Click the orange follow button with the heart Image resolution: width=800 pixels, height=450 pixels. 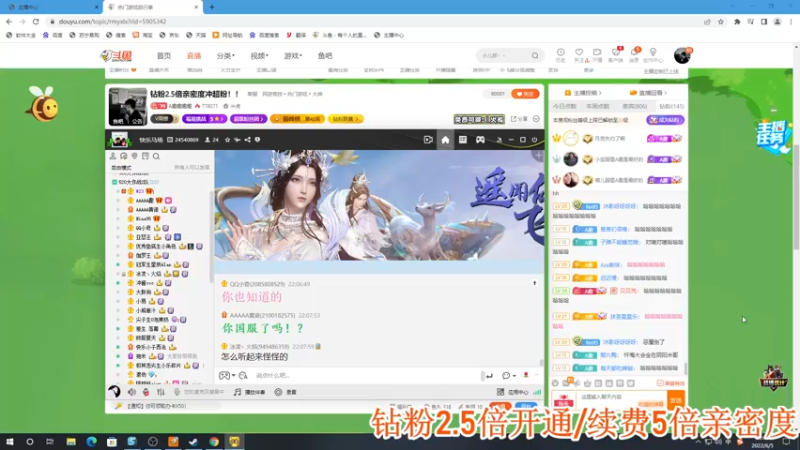[525, 94]
